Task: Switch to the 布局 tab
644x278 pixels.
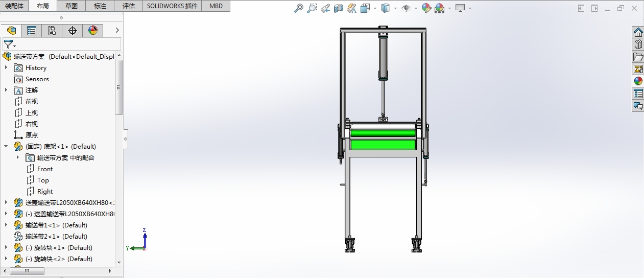Action: [43, 6]
